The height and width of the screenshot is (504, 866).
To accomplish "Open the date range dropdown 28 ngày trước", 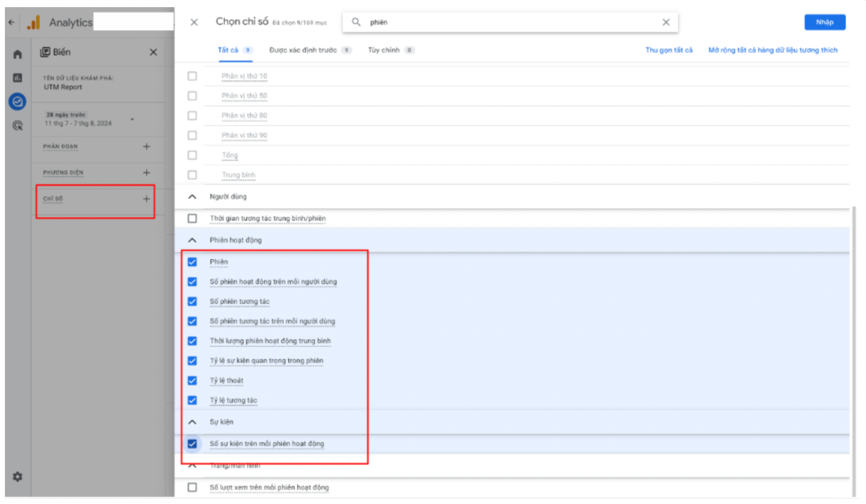I will (89, 119).
